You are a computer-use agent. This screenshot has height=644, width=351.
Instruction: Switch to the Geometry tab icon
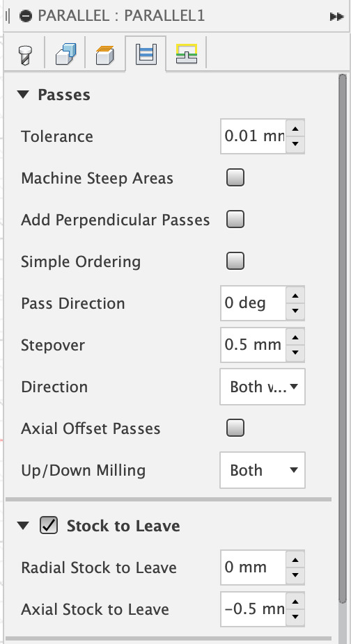click(x=65, y=54)
